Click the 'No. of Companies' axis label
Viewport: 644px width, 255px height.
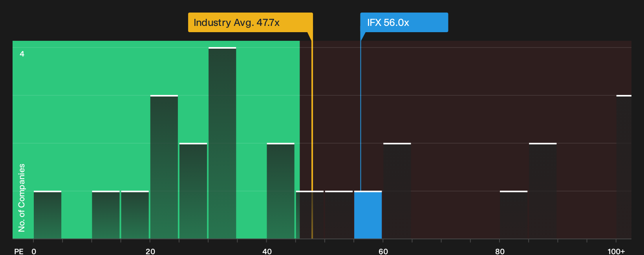click(22, 198)
